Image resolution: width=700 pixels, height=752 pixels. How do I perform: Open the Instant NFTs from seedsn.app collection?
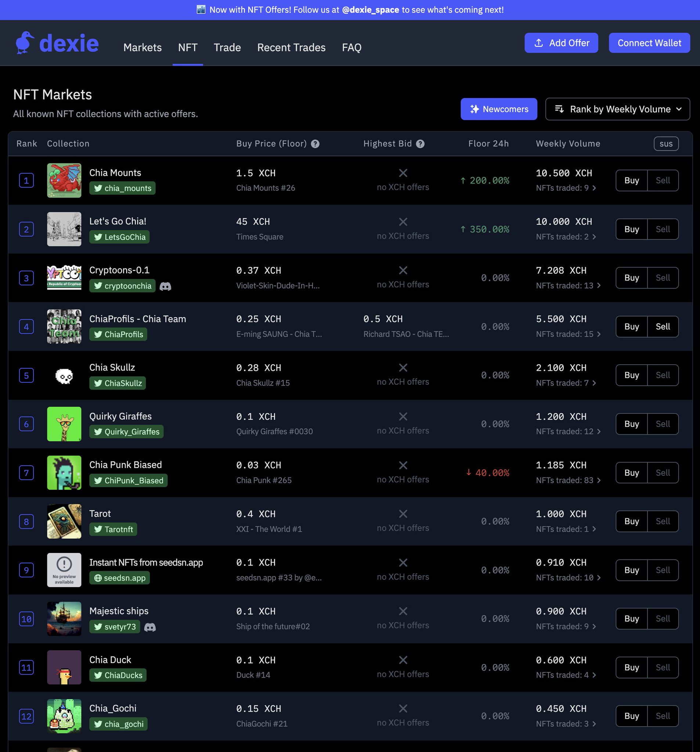(146, 563)
